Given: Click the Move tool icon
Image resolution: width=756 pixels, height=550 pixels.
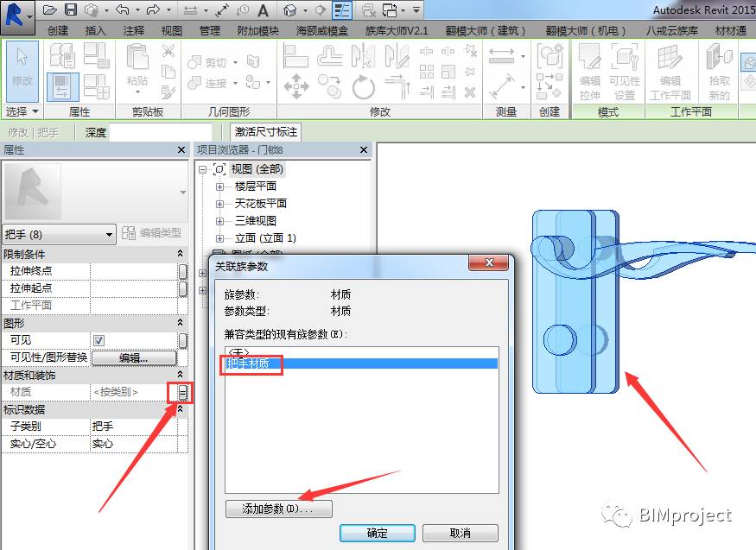Looking at the screenshot, I should [295, 86].
